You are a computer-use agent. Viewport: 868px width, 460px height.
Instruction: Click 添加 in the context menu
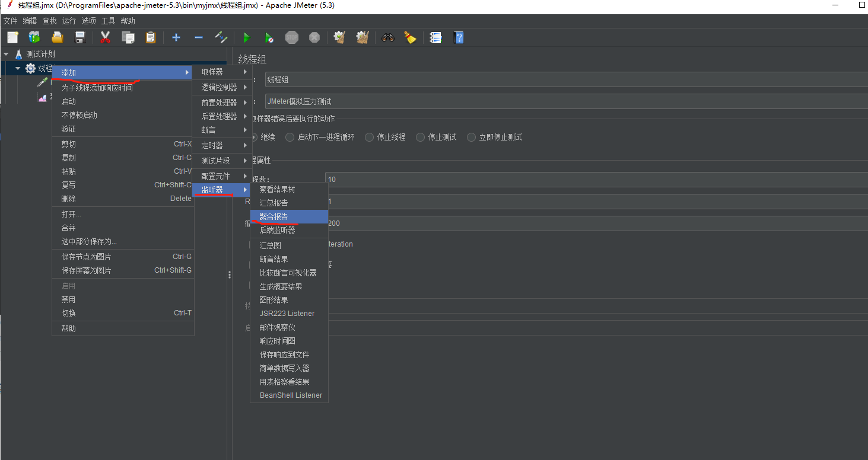click(x=123, y=72)
